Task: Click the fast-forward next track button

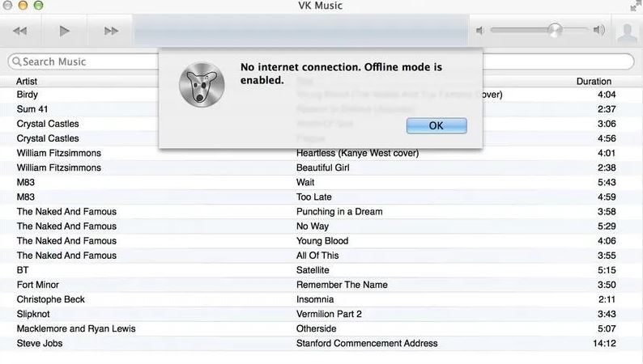Action: [111, 31]
